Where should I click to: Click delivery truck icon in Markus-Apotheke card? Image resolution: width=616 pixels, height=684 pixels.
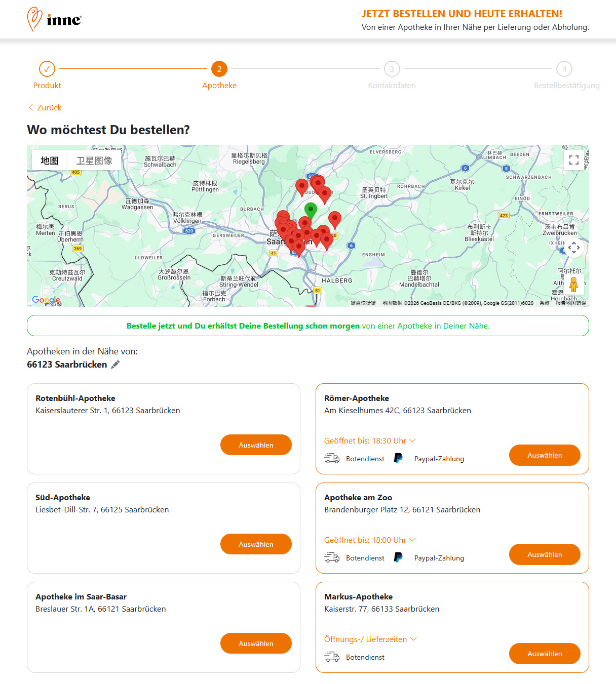click(x=332, y=657)
